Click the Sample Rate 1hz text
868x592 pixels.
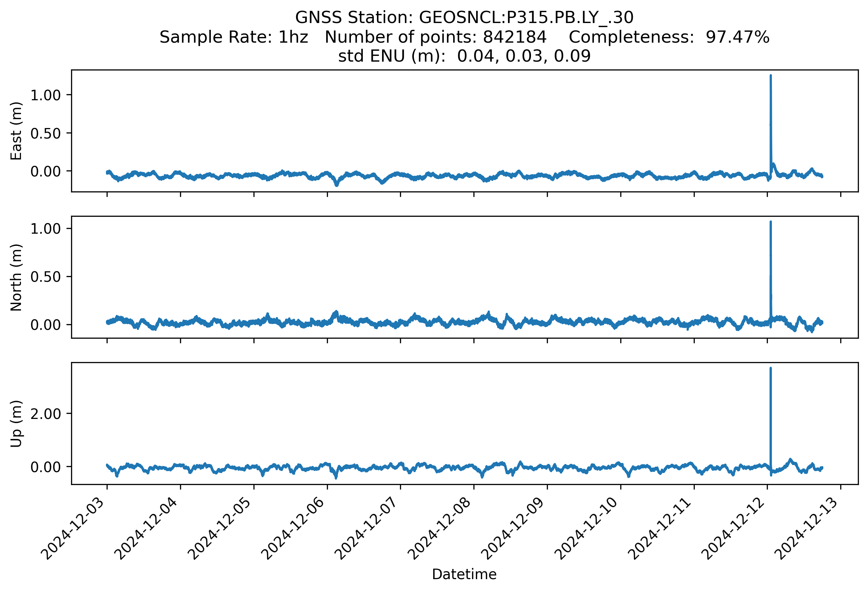234,37
